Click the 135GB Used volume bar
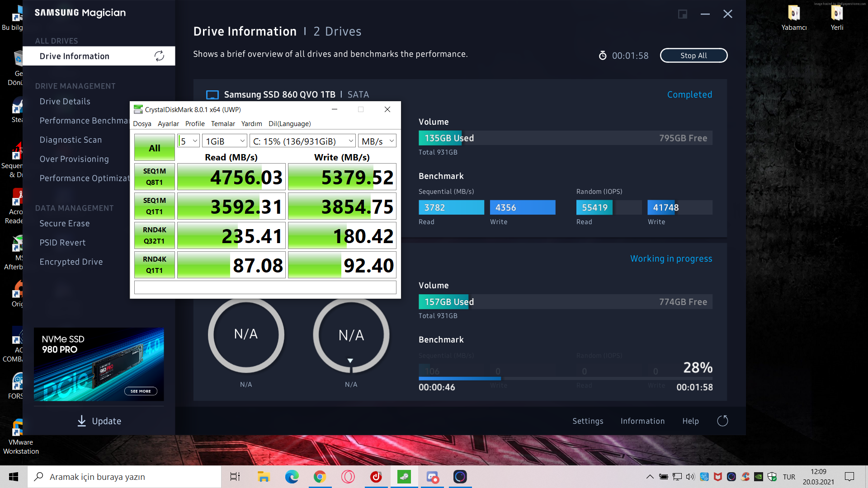The width and height of the screenshot is (868, 488). (566, 138)
